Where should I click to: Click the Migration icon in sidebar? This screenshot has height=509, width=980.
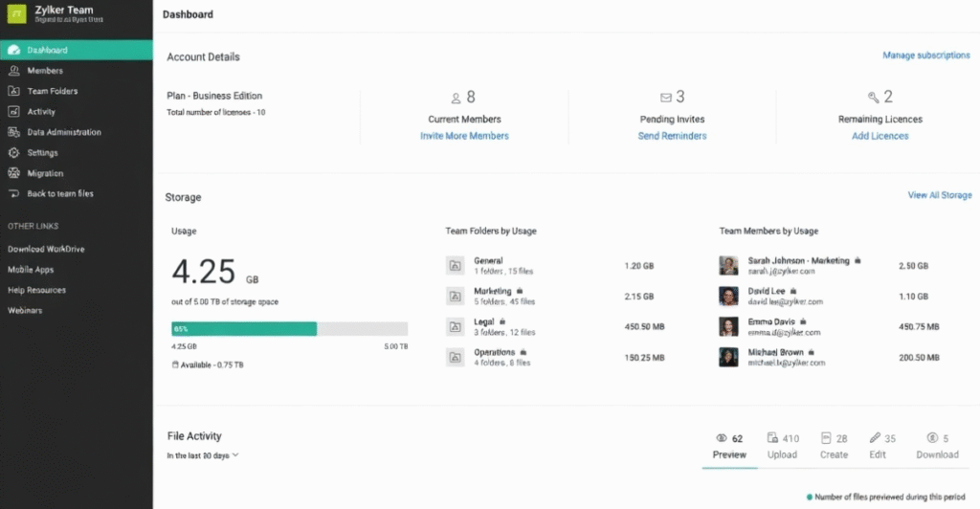point(13,173)
